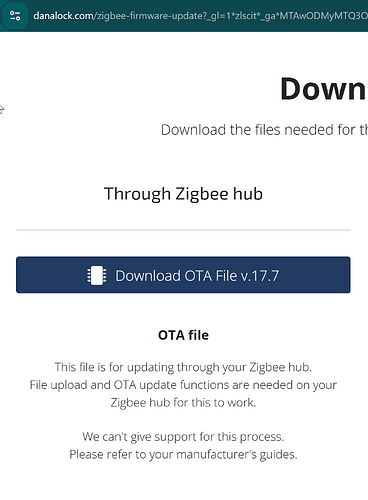
Task: Click the bold OTA file heading
Action: 183,335
